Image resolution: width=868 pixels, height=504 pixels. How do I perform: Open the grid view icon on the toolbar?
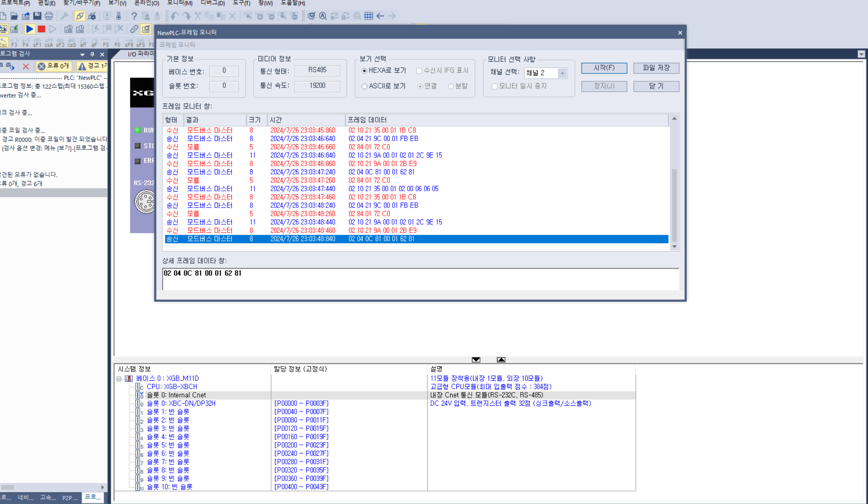pyautogui.click(x=369, y=16)
